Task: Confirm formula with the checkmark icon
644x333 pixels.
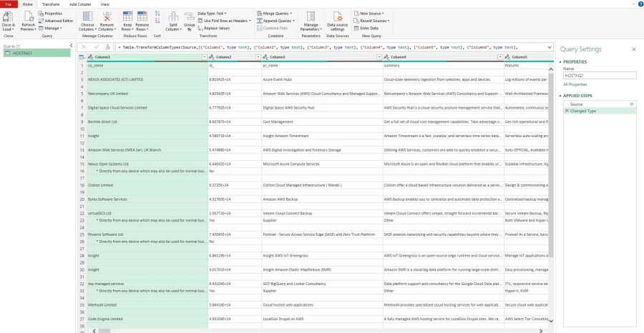Action: [97, 47]
